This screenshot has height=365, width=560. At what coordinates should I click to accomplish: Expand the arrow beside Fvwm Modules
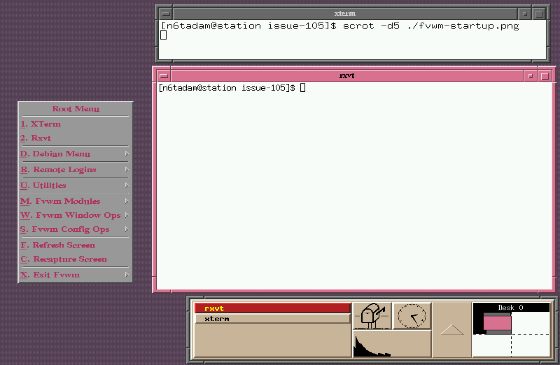126,201
